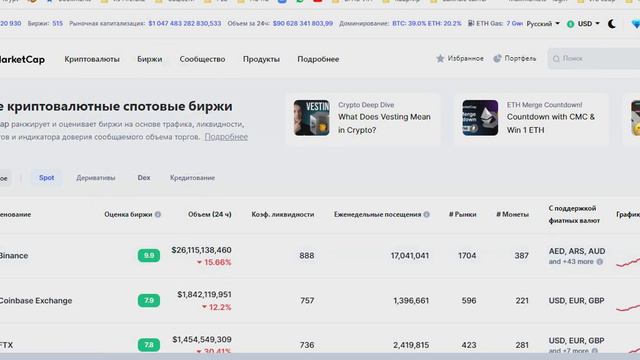The width and height of the screenshot is (640, 360).
Task: Open the Coinbase Exchange row
Action: [320, 301]
